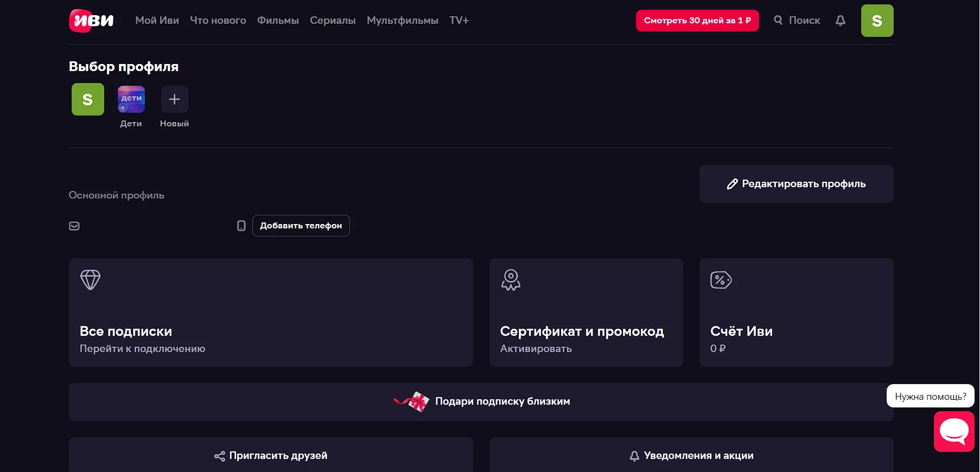Click the Нужна помощь? tooltip
Viewport: 980px width, 472px height.
[x=931, y=396]
